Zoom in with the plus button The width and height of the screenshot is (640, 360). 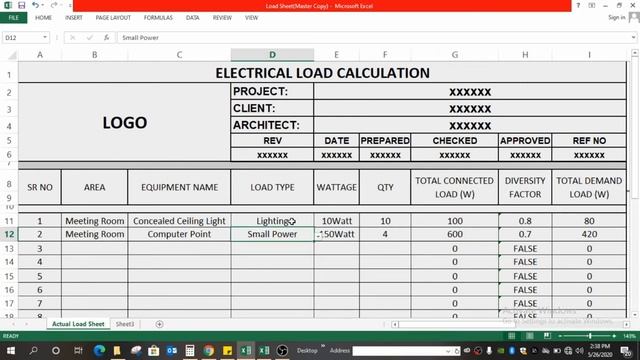[x=614, y=336]
